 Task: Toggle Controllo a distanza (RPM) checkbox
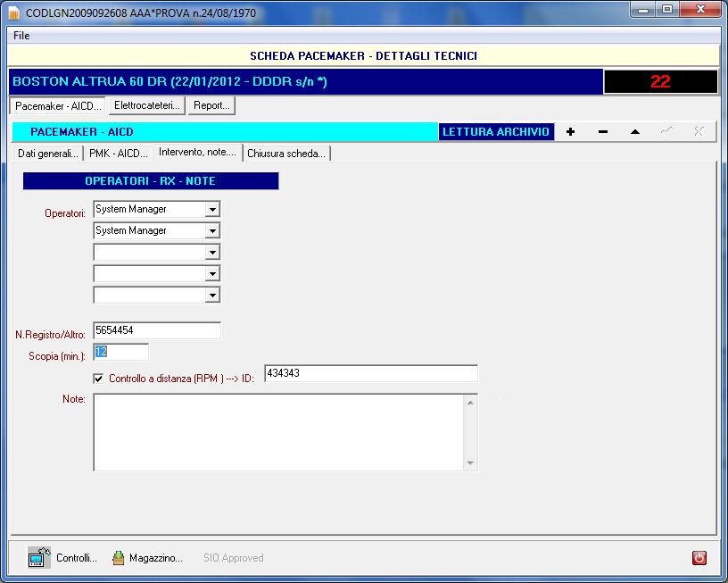[x=98, y=379]
